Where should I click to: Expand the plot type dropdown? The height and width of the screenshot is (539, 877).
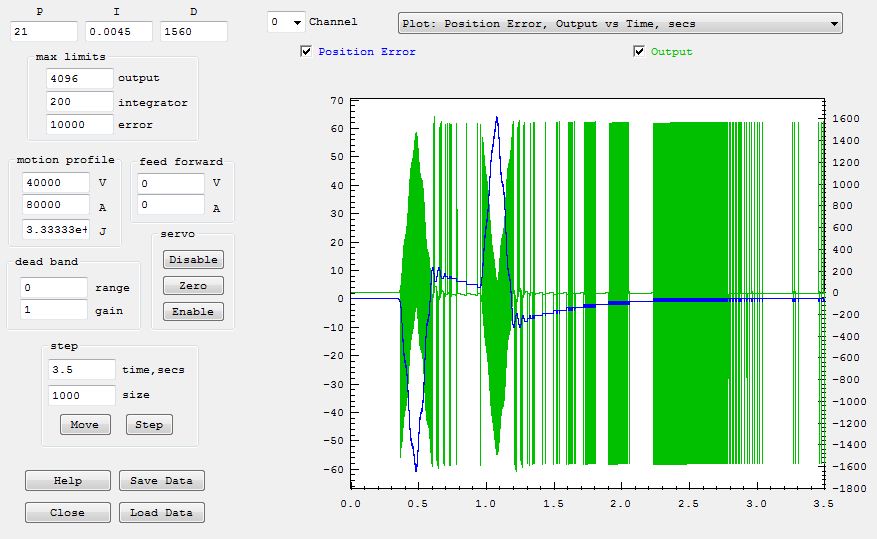pyautogui.click(x=834, y=23)
